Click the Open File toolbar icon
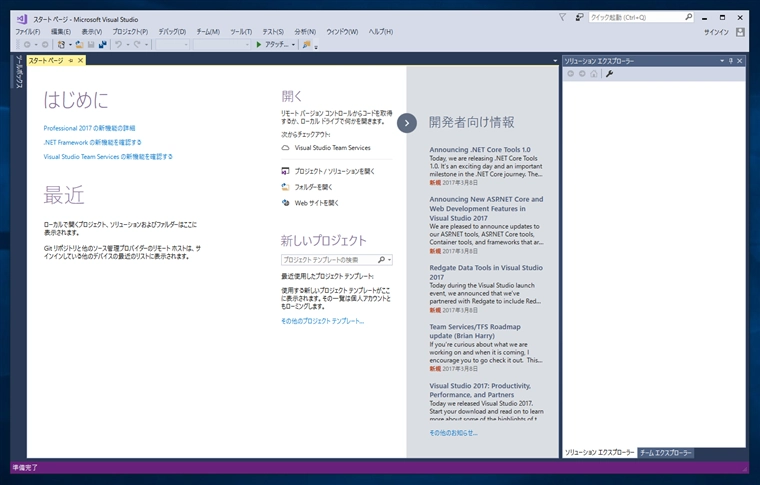The height and width of the screenshot is (485, 760). [79, 45]
